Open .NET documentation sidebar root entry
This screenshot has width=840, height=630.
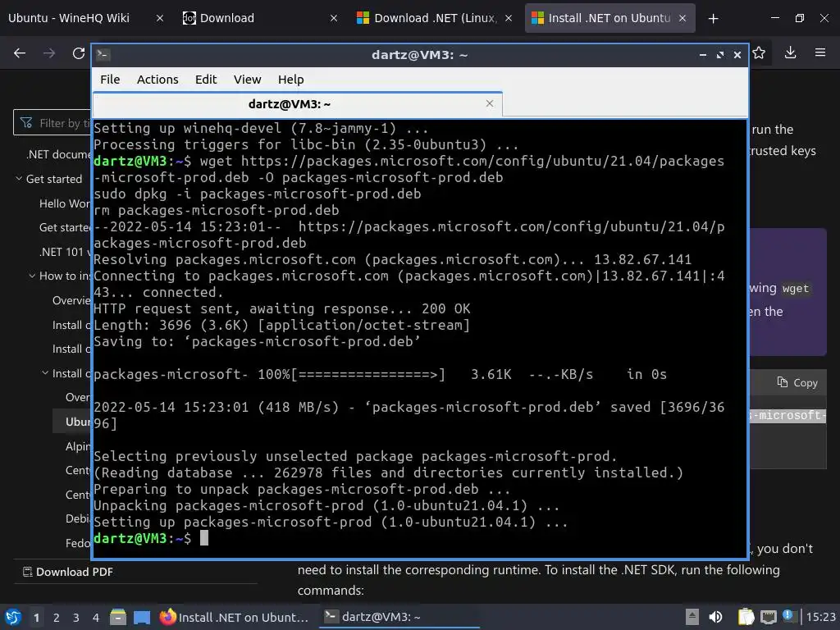click(x=59, y=154)
